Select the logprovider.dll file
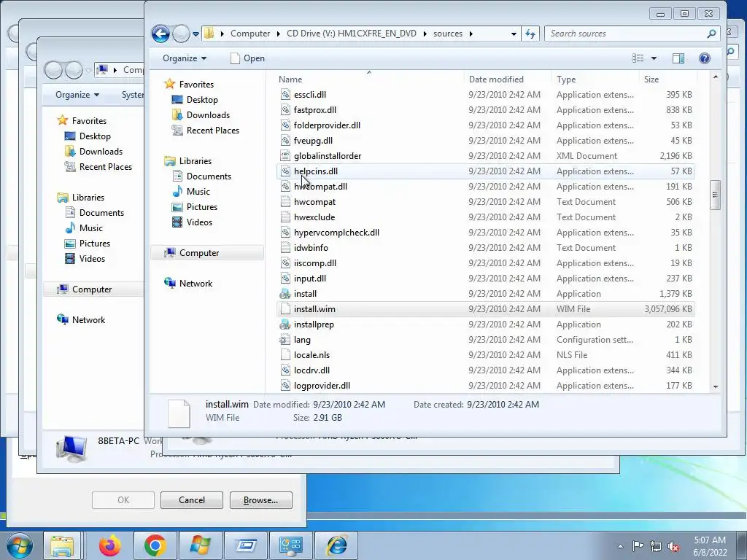Viewport: 747px width, 560px height. point(322,385)
